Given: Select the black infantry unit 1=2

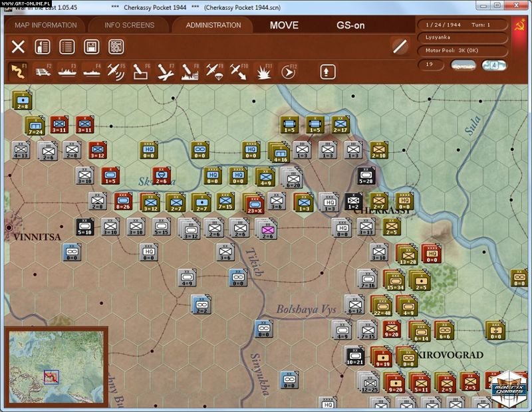Looking at the screenshot, I should point(353,201).
